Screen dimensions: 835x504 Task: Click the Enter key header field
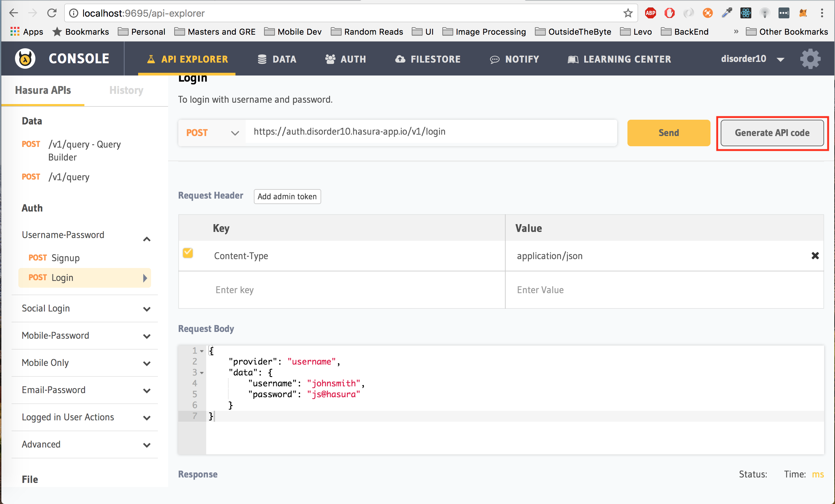(342, 290)
